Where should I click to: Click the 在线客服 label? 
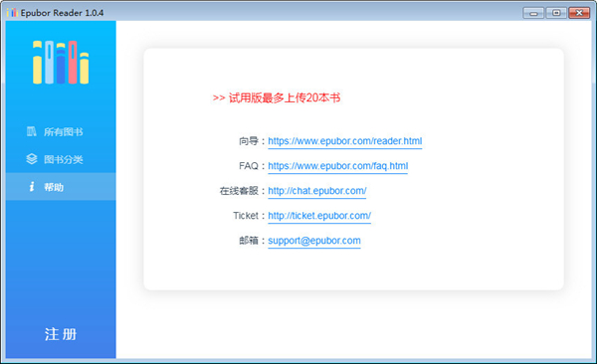click(239, 191)
